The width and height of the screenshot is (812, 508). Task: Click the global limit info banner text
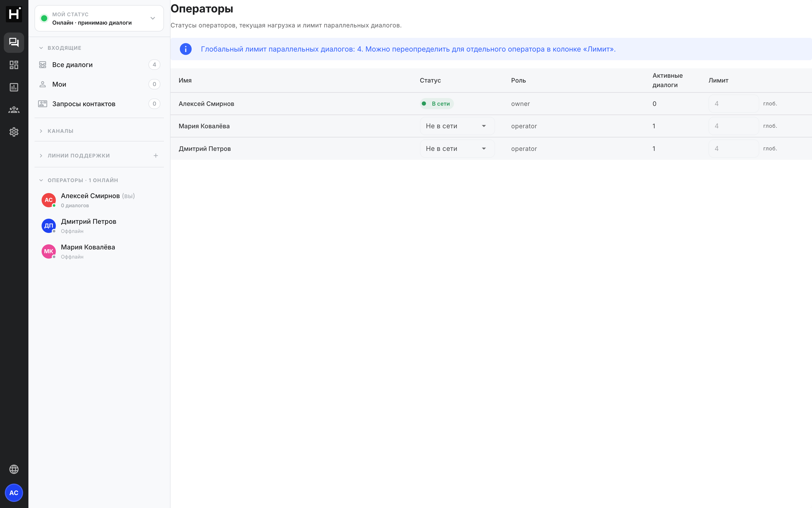click(x=408, y=49)
